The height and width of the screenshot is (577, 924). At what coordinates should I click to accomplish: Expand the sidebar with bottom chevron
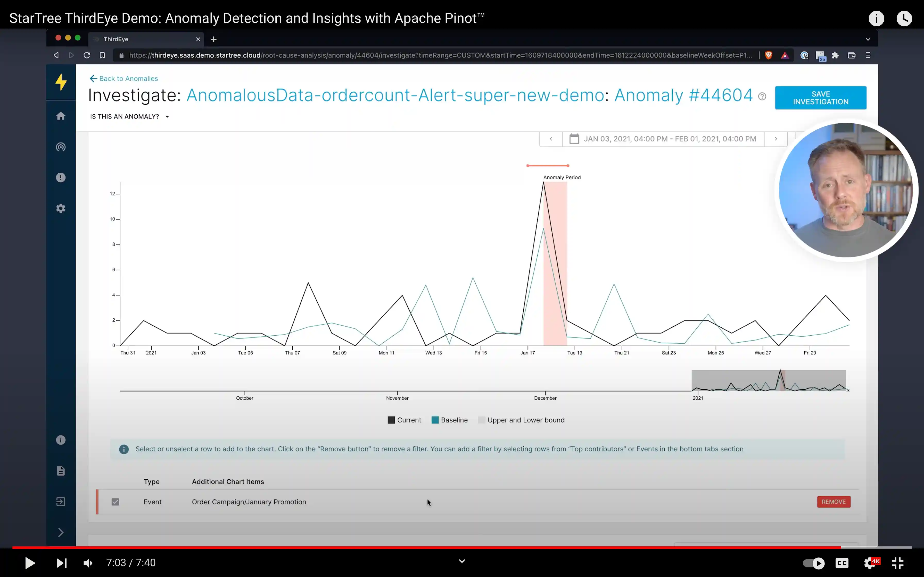[61, 532]
